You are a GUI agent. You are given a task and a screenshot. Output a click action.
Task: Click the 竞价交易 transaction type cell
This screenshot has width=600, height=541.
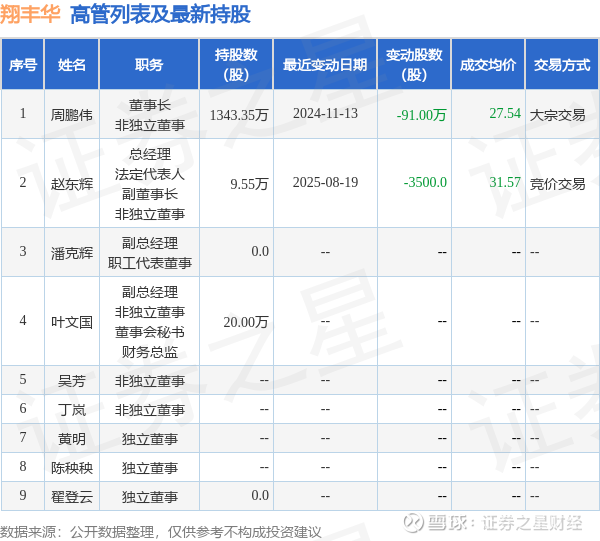click(558, 184)
